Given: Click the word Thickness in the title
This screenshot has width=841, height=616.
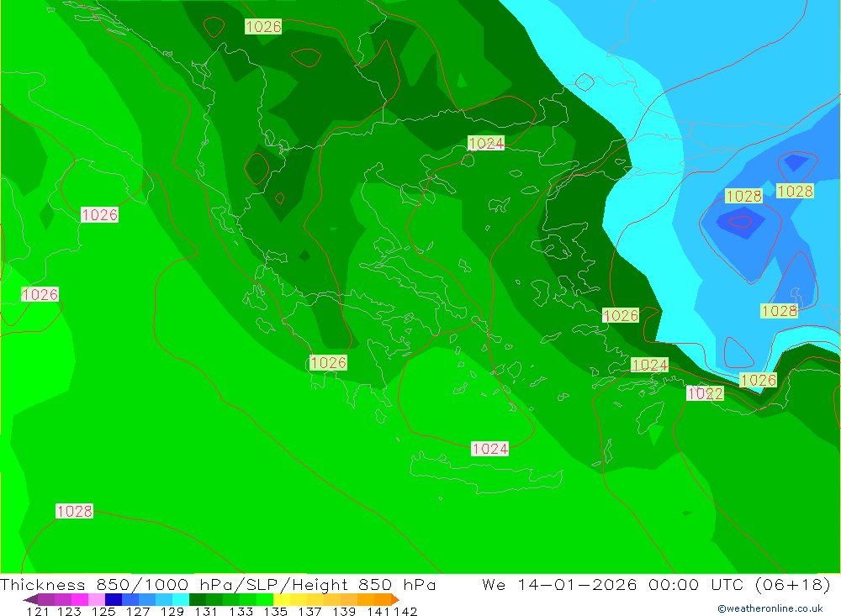Looking at the screenshot, I should (x=43, y=584).
